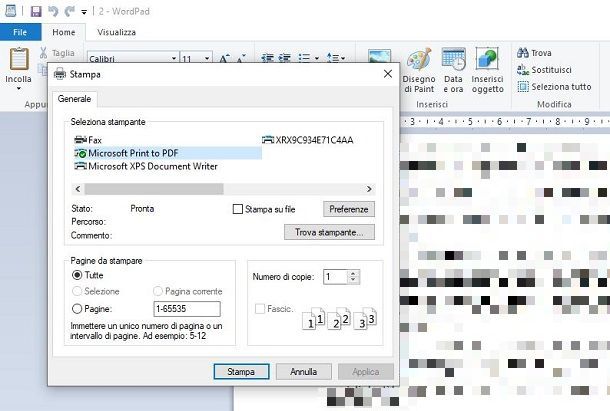
Task: Click the Redo arrow in the title bar
Action: [70, 11]
